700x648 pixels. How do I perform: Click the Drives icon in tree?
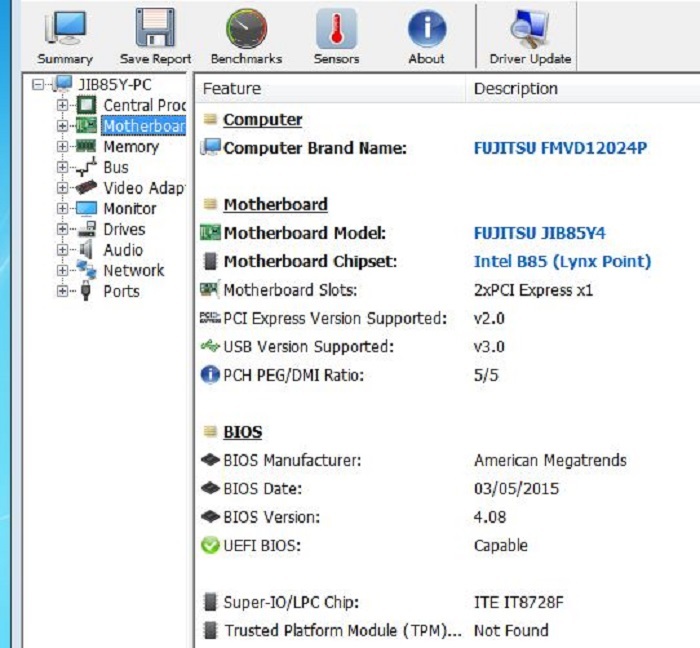coord(86,229)
